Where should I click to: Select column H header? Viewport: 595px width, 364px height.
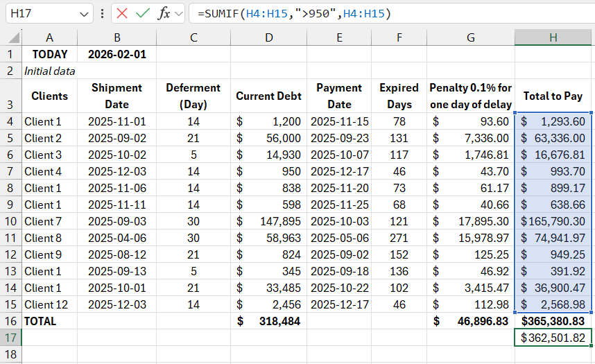(x=553, y=37)
